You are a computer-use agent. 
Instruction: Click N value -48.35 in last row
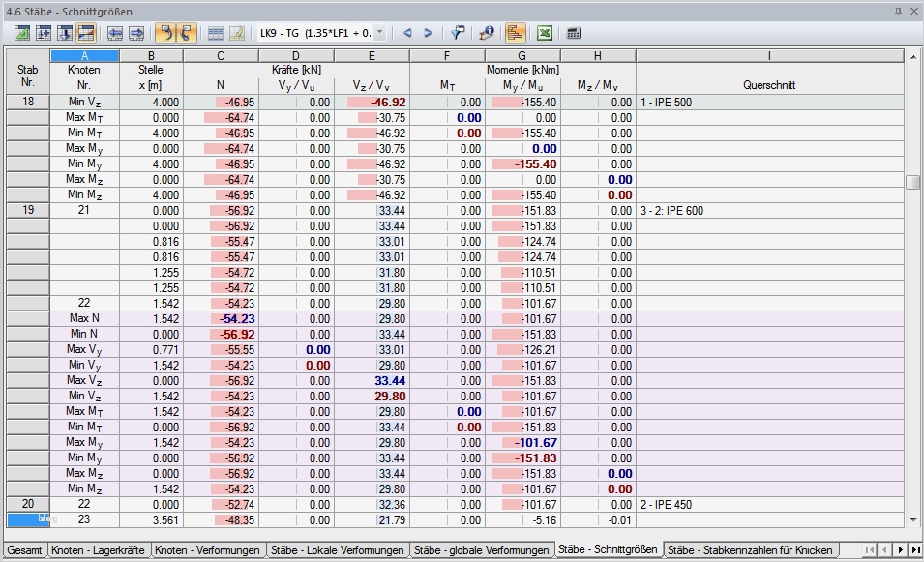(x=239, y=520)
